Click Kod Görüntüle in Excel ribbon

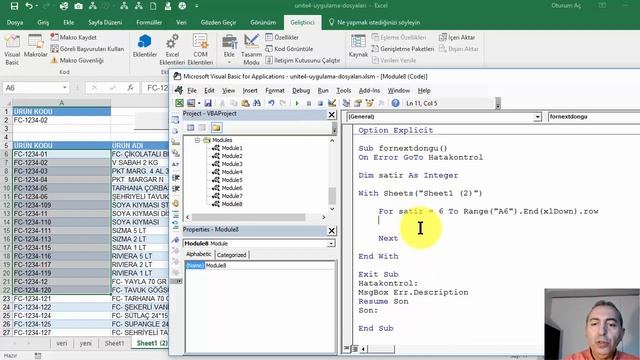click(289, 49)
